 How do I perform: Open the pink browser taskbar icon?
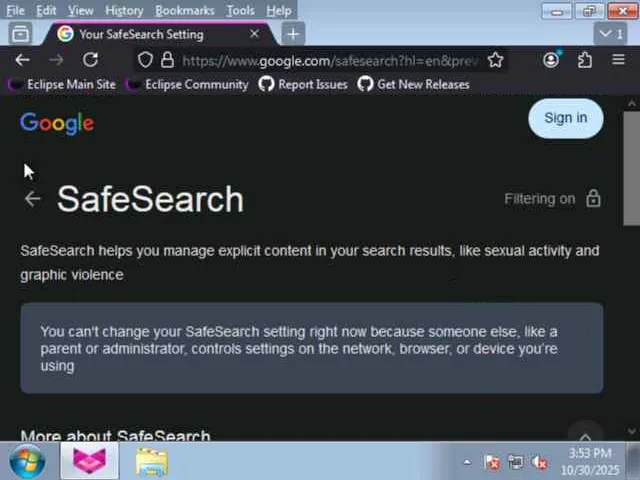pos(89,461)
